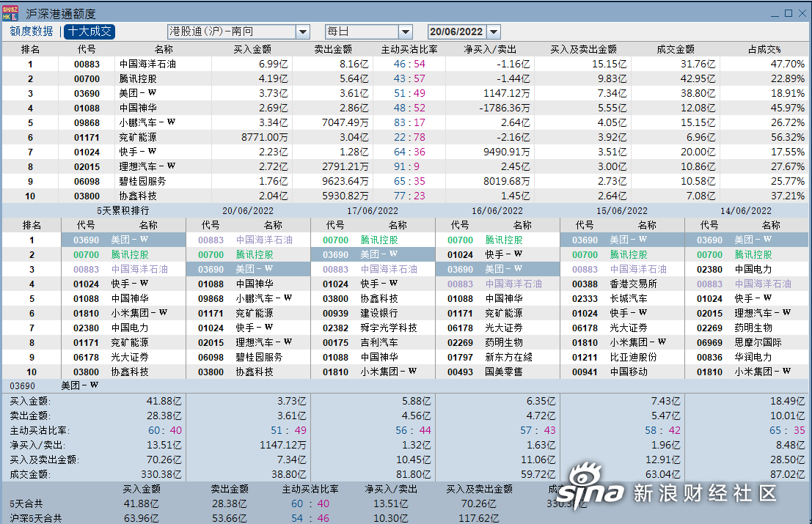Image resolution: width=812 pixels, height=524 pixels.
Task: Open the 港股通(沪)-南向 market dropdown
Action: 303,32
